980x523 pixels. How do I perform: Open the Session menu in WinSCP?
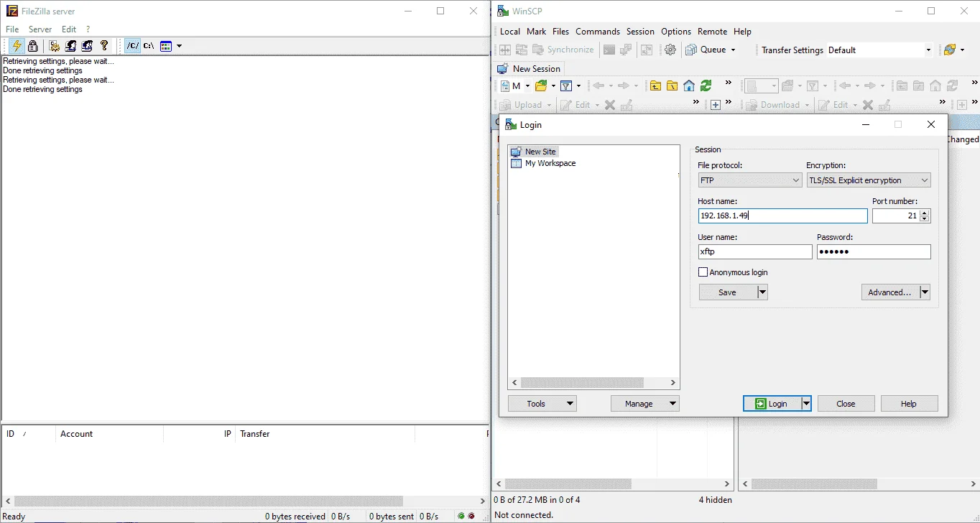pyautogui.click(x=640, y=32)
